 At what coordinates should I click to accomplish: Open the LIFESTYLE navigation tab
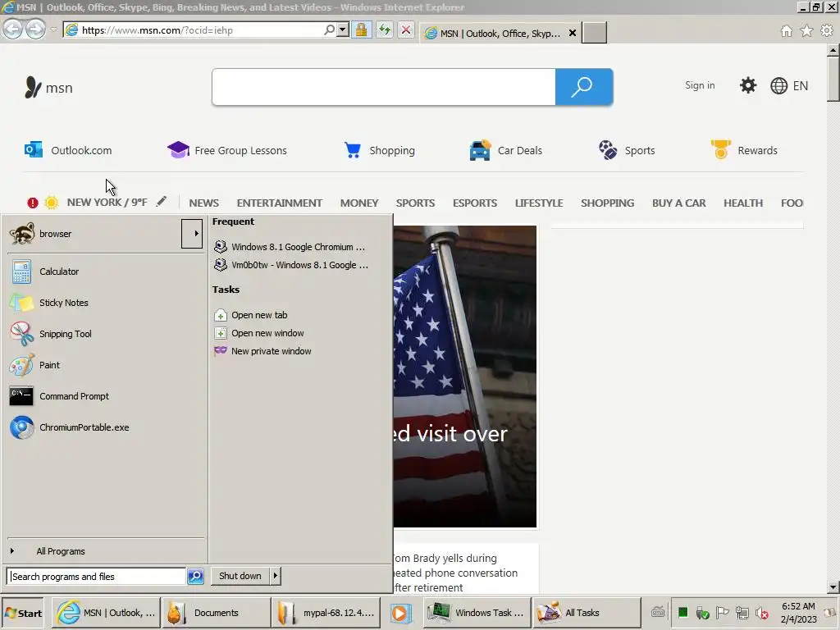(538, 203)
